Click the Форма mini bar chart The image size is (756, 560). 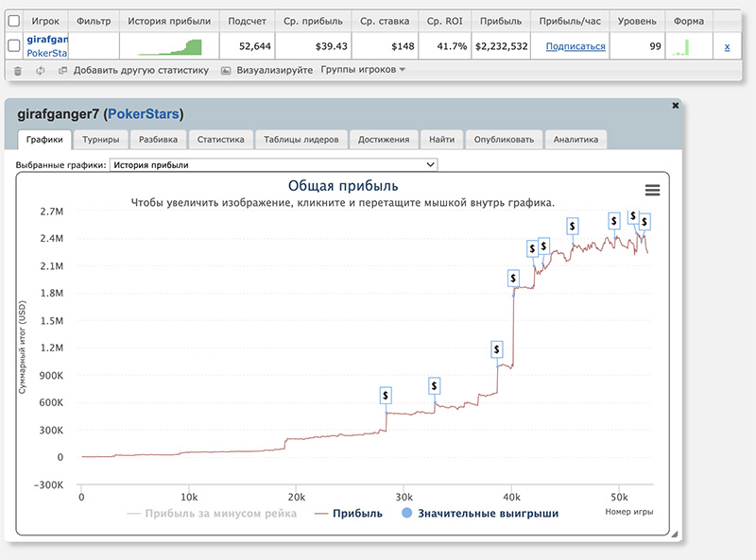682,46
